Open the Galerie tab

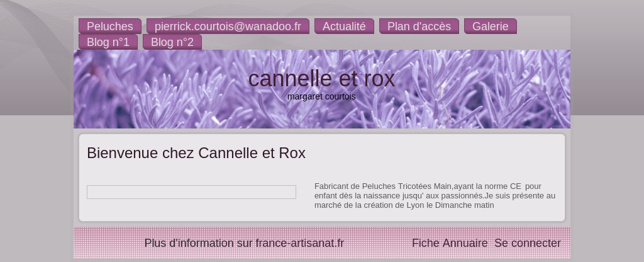491,26
